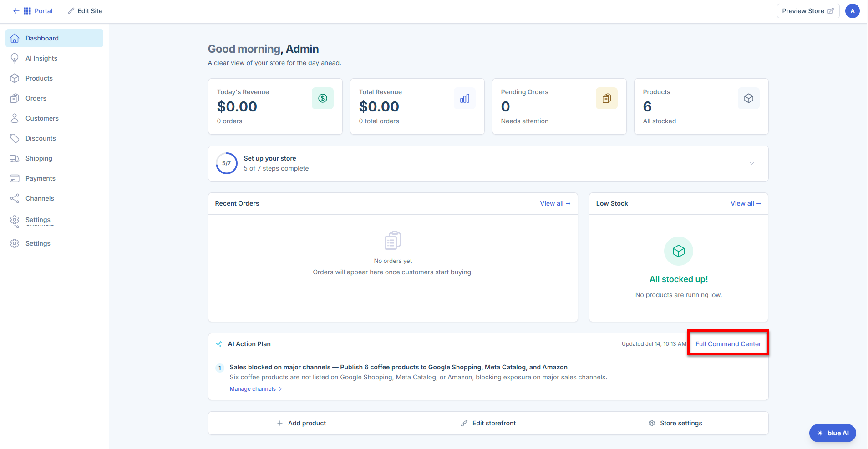This screenshot has width=868, height=449.
Task: Click the Portal link text
Action: tap(43, 11)
